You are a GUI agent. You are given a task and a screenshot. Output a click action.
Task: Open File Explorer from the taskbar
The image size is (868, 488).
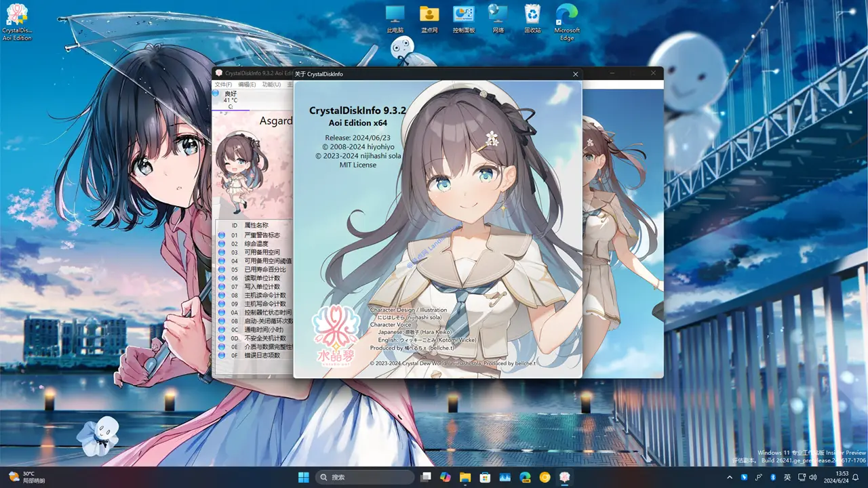point(465,477)
